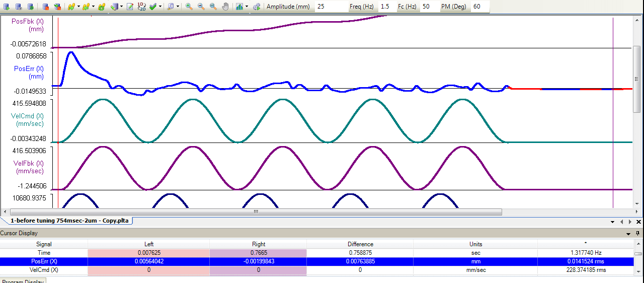Click the Difference column header
644x283 pixels.
tap(360, 244)
